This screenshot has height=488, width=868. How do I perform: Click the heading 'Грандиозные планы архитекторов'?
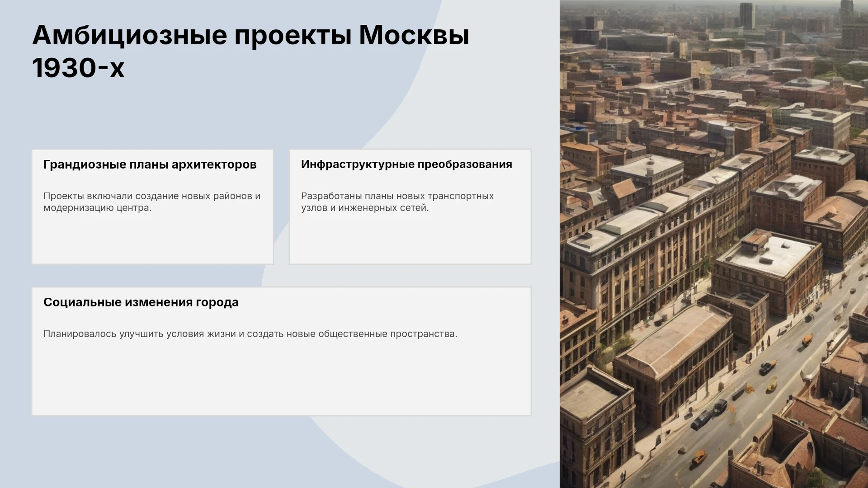150,164
